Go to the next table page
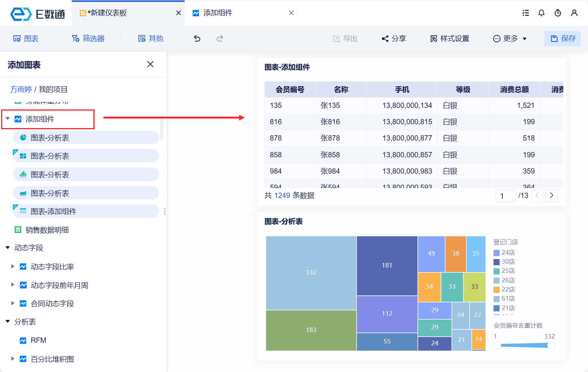This screenshot has height=372, width=588. coord(552,196)
